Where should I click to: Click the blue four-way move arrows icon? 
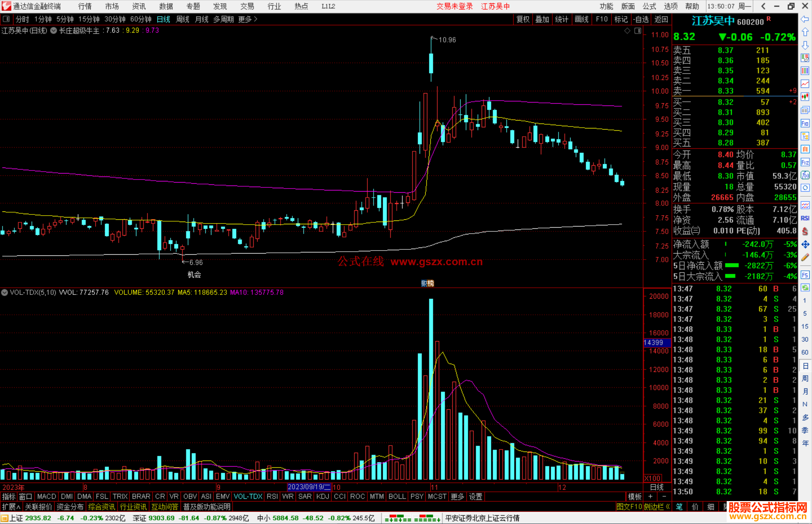click(x=805, y=245)
